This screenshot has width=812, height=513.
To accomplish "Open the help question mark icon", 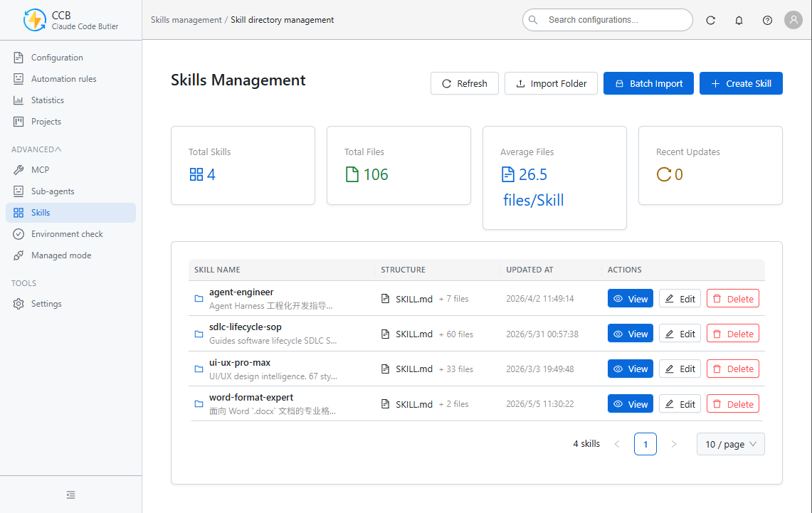I will click(767, 20).
